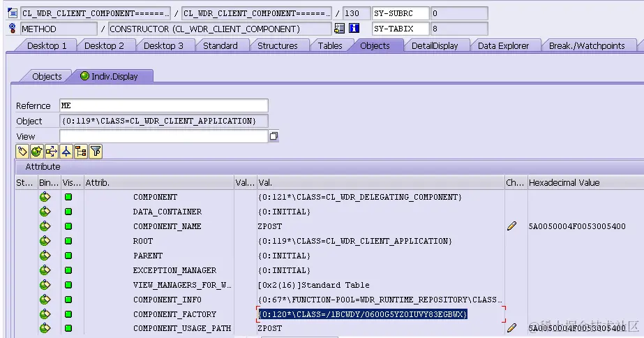Click the ZPOST value of COMPONENT_NAME
644x338 pixels.
(270, 226)
